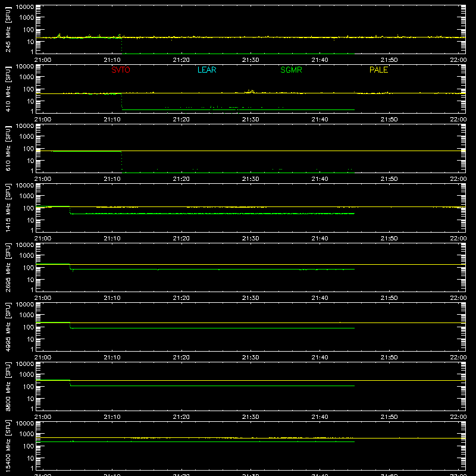Select the '8800 MHz [SFU]' axis title
The height and width of the screenshot is (476, 476).
pyautogui.click(x=8, y=386)
